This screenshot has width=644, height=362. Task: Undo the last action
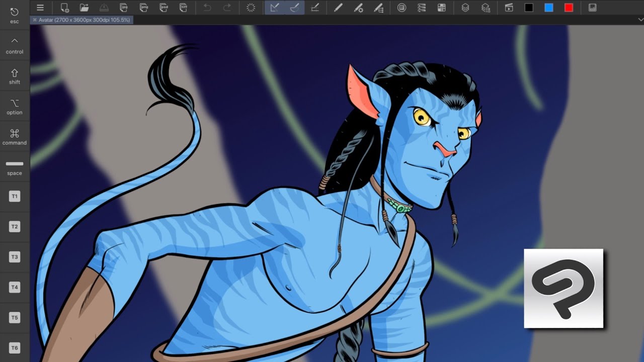click(x=207, y=8)
